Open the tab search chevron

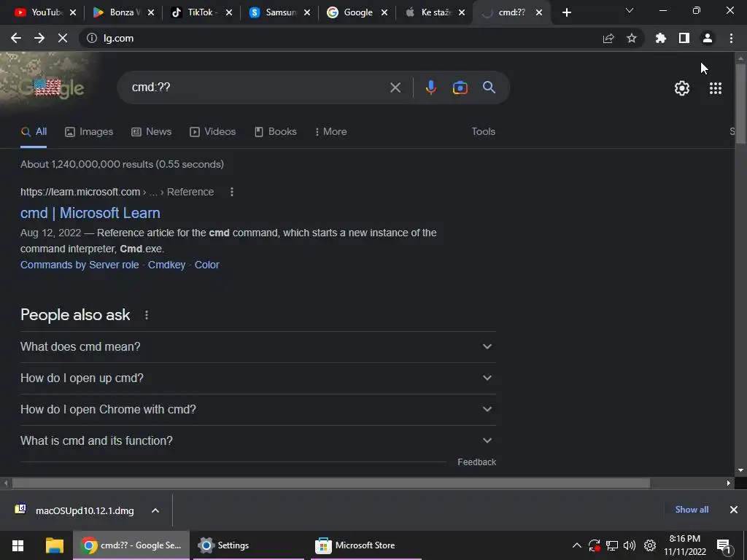pyautogui.click(x=630, y=10)
